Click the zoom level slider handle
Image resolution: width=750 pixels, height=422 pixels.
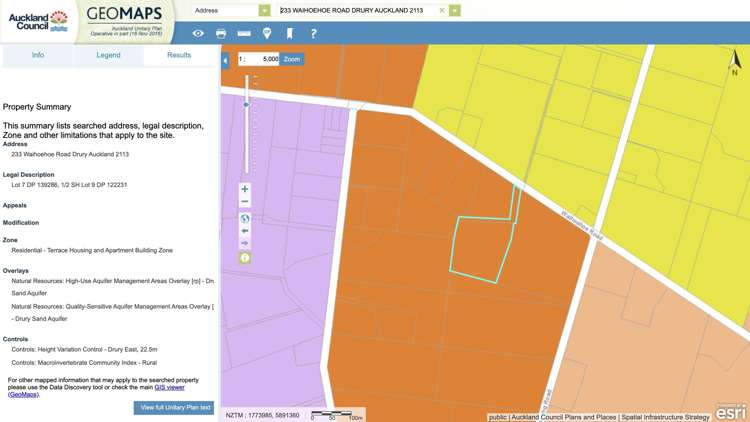[246, 104]
